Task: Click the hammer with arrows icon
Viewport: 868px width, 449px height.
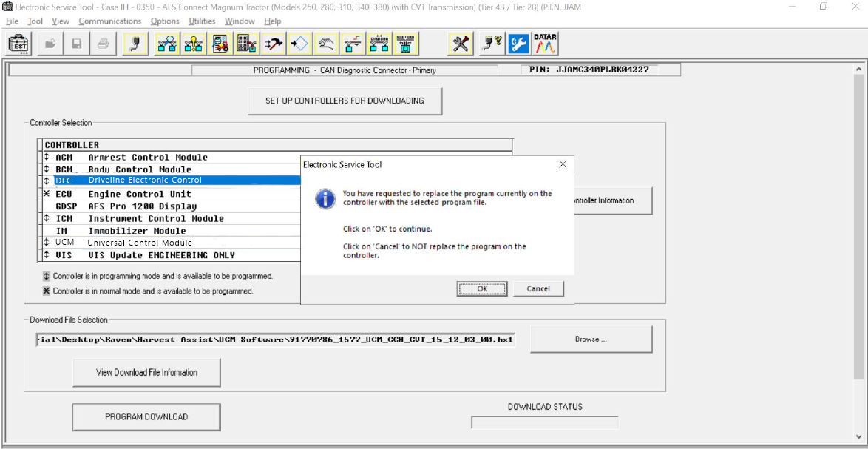Action: coord(273,44)
